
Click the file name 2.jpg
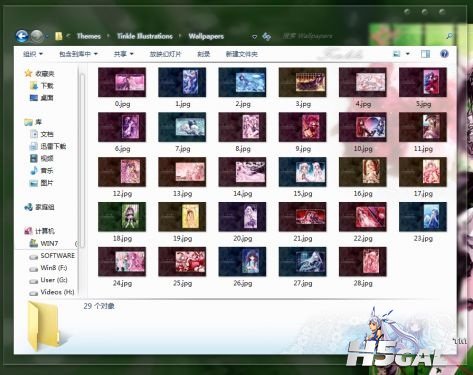(243, 104)
